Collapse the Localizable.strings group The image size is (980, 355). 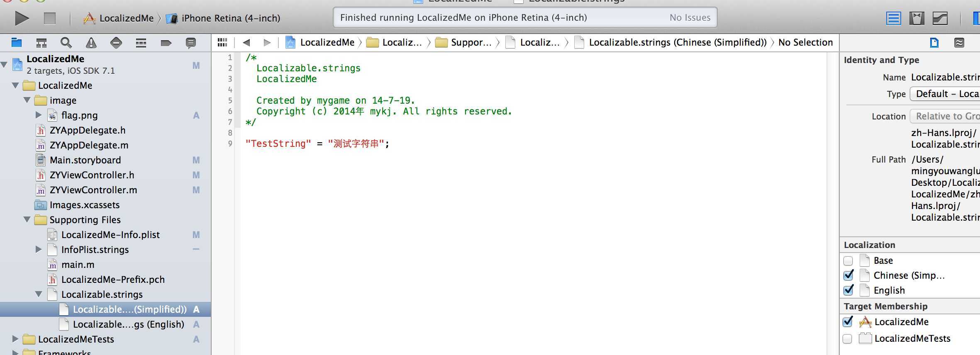39,294
